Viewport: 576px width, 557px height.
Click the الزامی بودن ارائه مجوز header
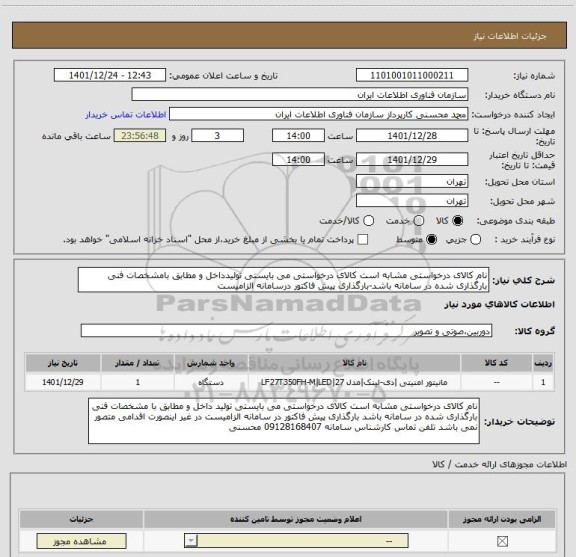502,519
